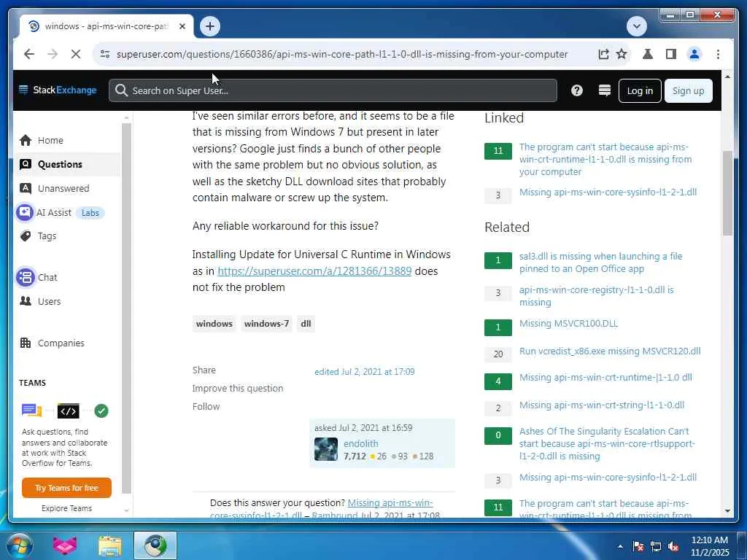The image size is (747, 560).
Task: Bookmark this page with star icon
Action: pos(622,54)
